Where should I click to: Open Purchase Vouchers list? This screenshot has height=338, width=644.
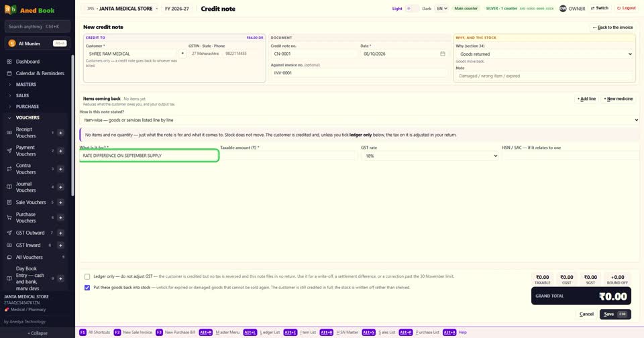[26, 218]
